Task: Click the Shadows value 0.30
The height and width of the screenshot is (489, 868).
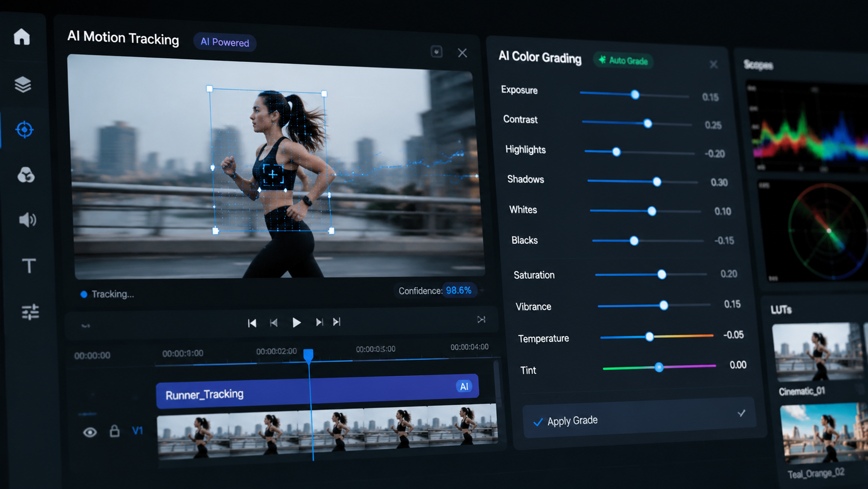Action: click(x=719, y=182)
